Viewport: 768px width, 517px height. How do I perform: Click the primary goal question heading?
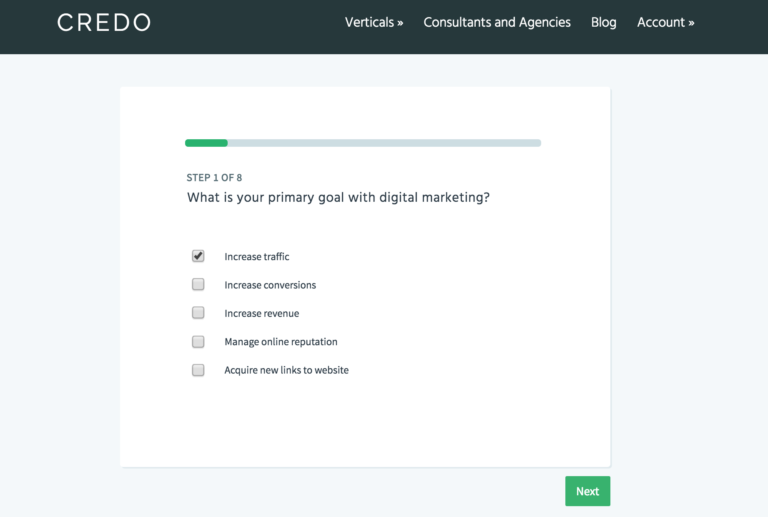[338, 197]
